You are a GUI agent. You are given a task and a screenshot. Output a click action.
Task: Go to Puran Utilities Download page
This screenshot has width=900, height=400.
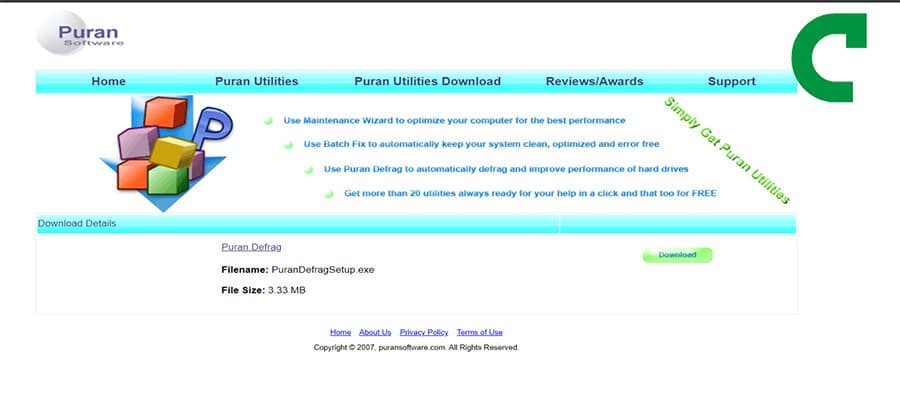(x=428, y=81)
